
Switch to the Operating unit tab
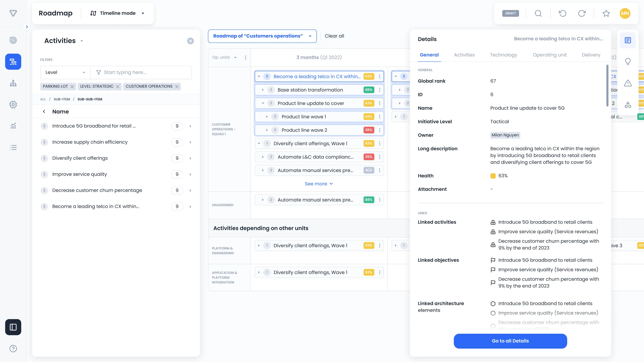click(x=550, y=55)
